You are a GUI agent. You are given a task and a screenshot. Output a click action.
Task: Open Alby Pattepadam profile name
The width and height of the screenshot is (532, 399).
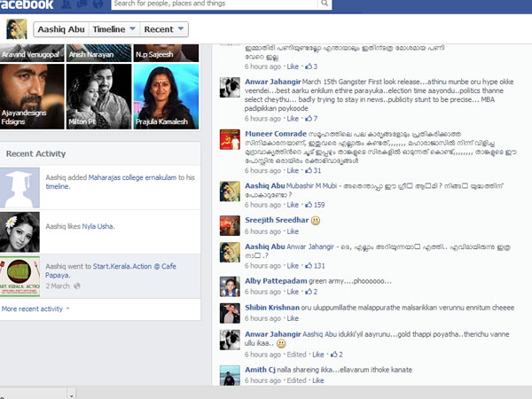point(276,281)
